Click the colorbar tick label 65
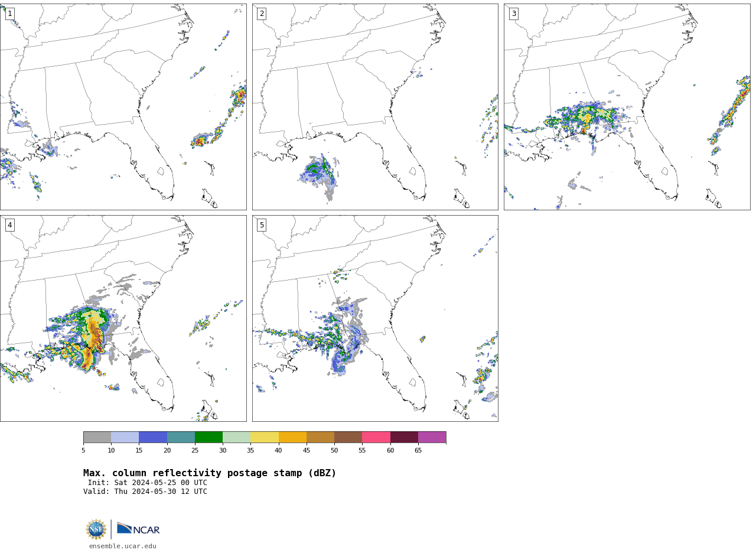The width and height of the screenshot is (756, 553). 418,451
